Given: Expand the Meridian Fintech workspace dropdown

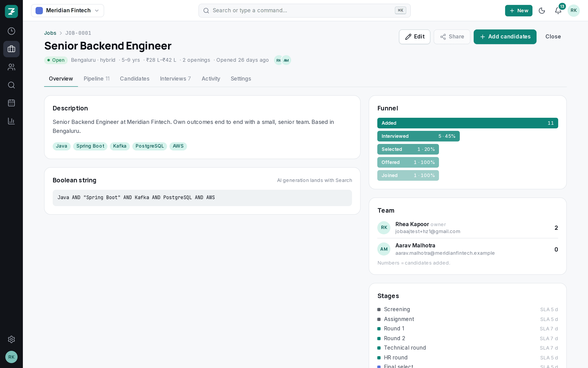Looking at the screenshot, I should 68,10.
